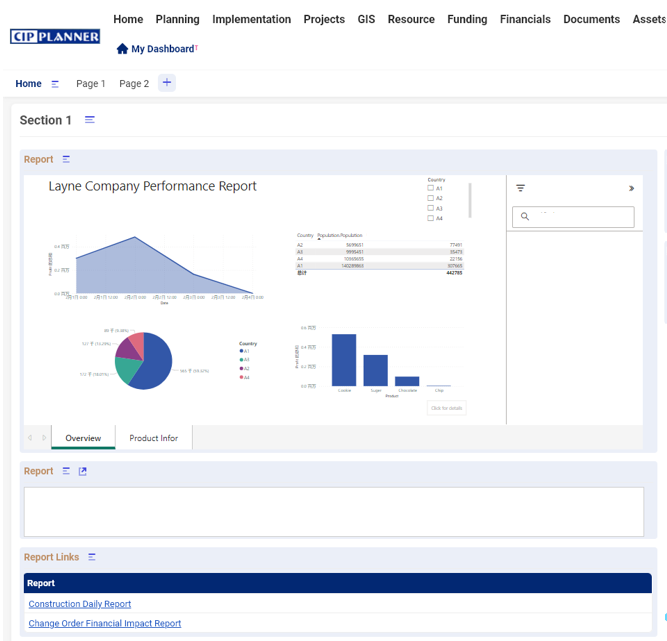Image resolution: width=667 pixels, height=641 pixels.
Task: Check the A2 country checkbox
Action: point(430,198)
